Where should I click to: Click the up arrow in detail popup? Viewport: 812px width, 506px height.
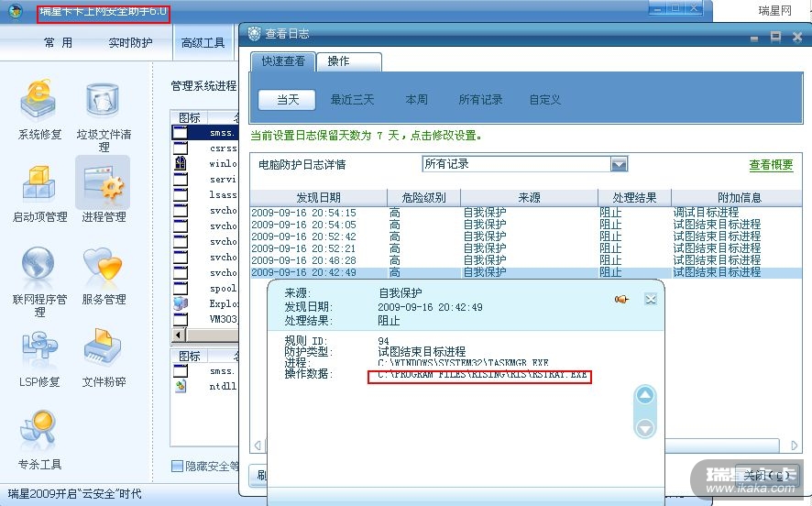(x=645, y=396)
